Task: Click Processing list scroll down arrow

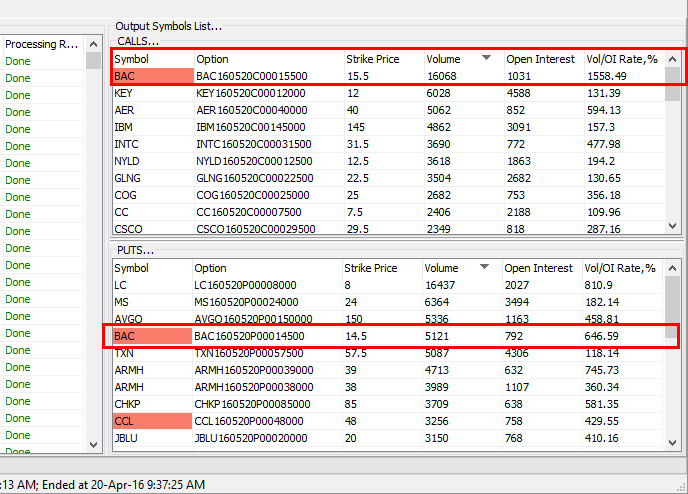Action: pyautogui.click(x=93, y=444)
